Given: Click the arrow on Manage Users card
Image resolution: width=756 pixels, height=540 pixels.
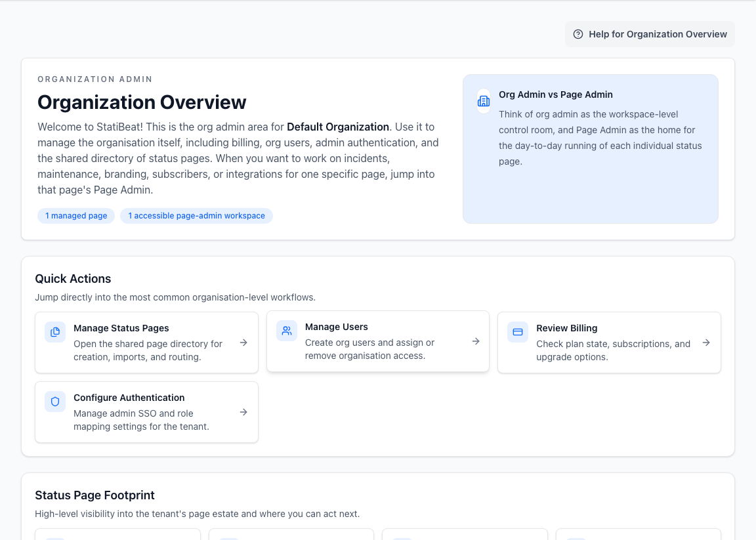Looking at the screenshot, I should point(476,341).
